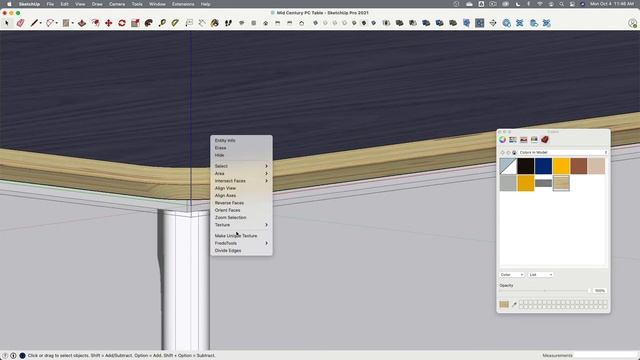
Task: Select the default material swatch
Action: (508, 166)
